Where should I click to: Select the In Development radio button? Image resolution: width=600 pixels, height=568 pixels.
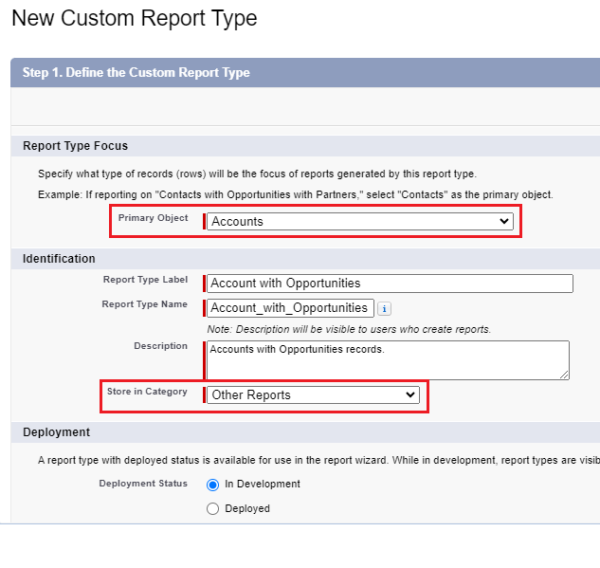(x=212, y=485)
